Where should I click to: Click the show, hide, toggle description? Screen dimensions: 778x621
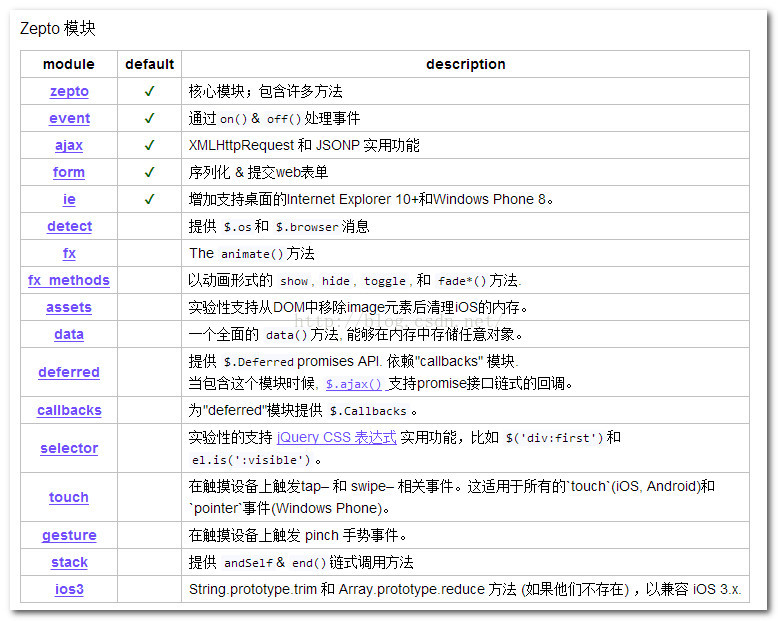click(x=355, y=280)
